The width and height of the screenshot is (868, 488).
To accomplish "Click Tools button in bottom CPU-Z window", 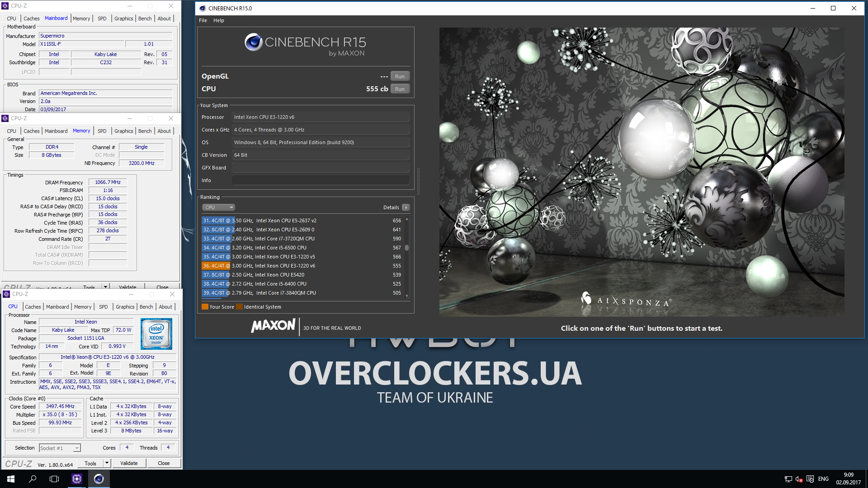I will pyautogui.click(x=90, y=463).
